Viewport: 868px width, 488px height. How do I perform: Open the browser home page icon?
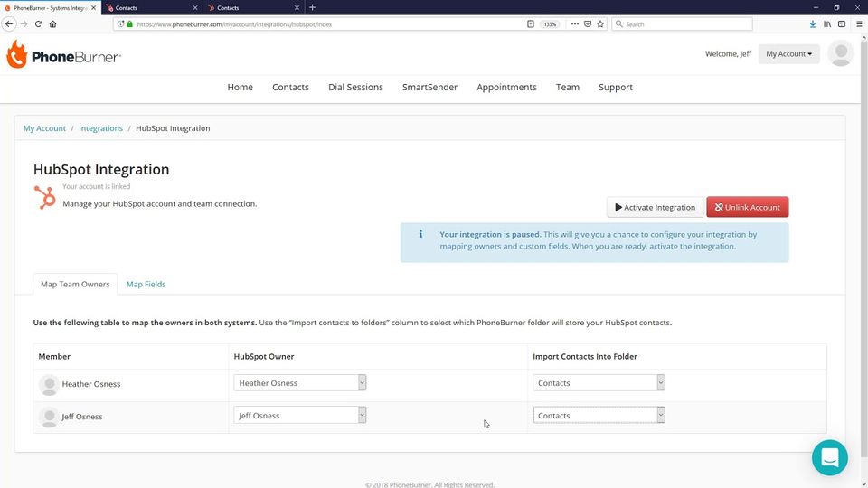click(52, 23)
